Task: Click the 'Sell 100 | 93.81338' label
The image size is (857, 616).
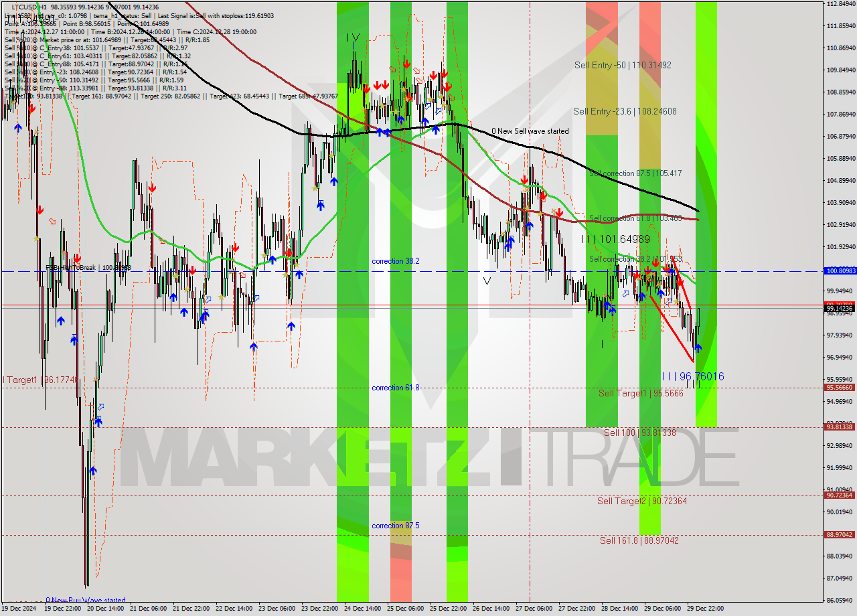Action: (640, 433)
